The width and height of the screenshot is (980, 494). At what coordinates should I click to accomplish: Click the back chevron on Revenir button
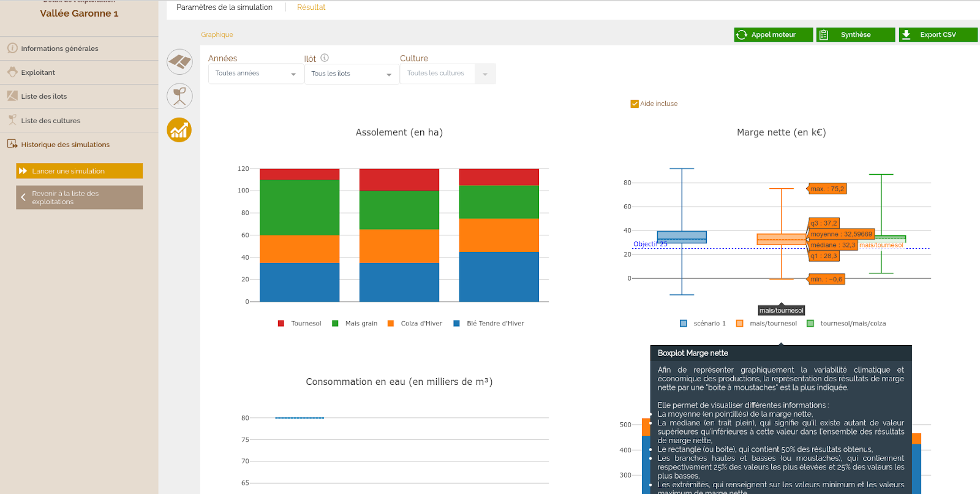(23, 197)
